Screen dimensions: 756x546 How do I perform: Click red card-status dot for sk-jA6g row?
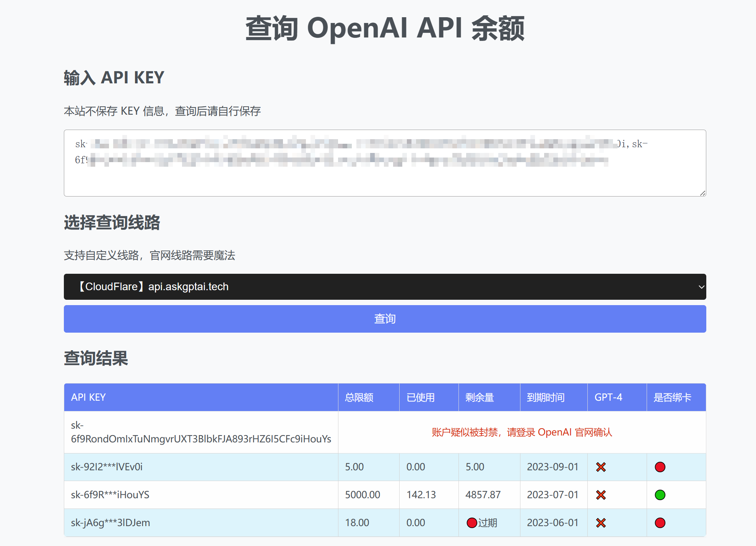click(x=660, y=523)
